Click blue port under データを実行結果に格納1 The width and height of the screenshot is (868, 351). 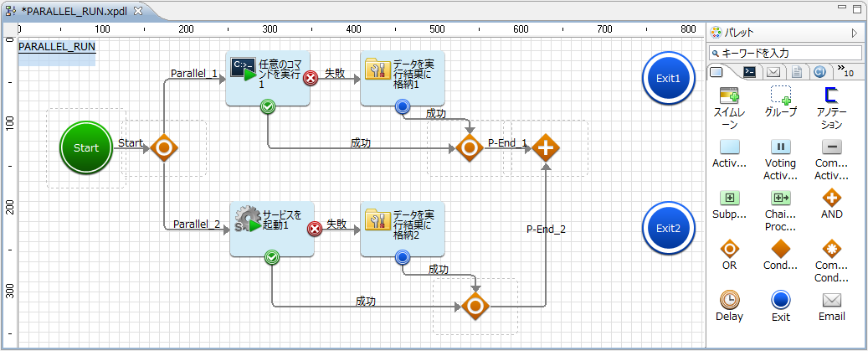tap(403, 106)
